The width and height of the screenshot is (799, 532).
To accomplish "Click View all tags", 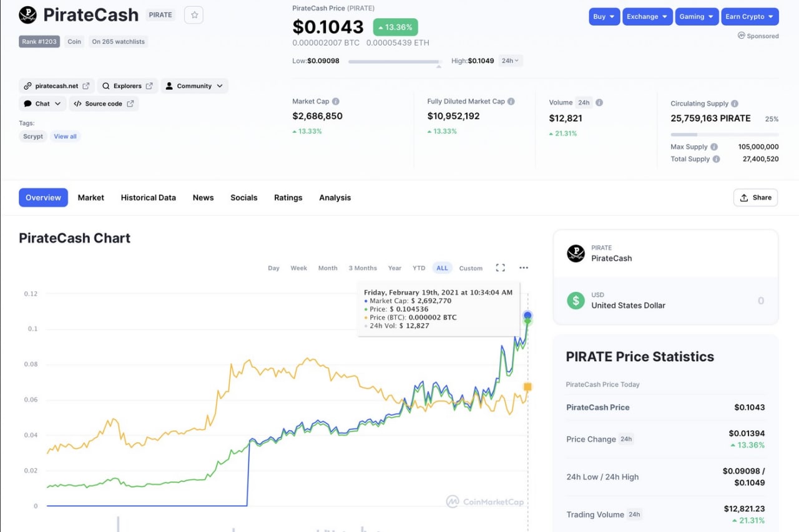I will point(65,137).
